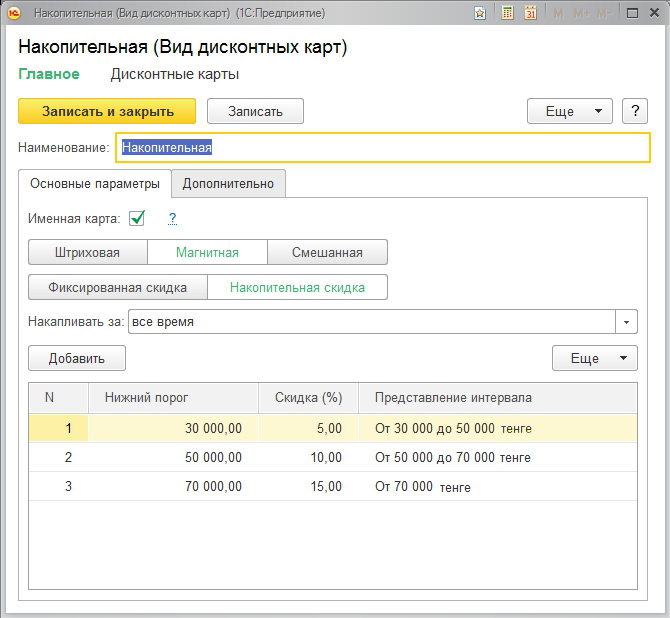
Task: Click the 15,00 discount cell
Action: click(x=308, y=486)
